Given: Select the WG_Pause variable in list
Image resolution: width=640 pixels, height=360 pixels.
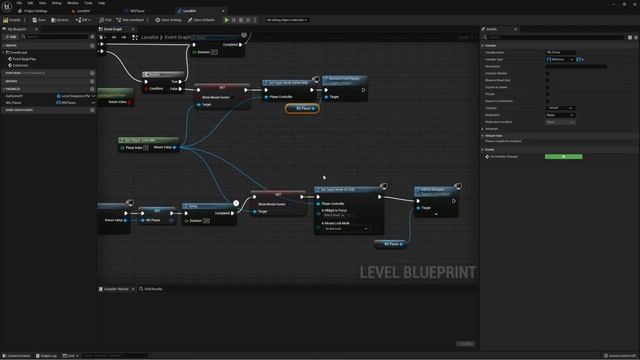Looking at the screenshot, I should [13, 103].
